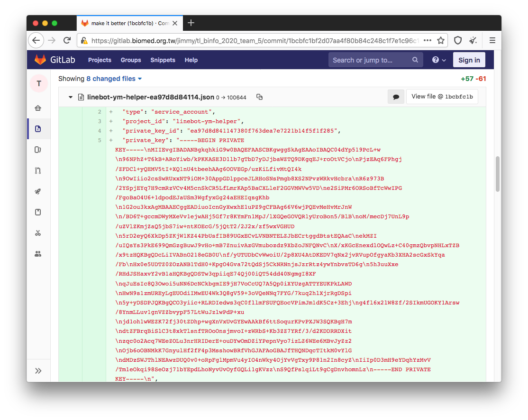Open the project avatar T in sidebar
Screen dimensions: 528x420
tap(39, 83)
